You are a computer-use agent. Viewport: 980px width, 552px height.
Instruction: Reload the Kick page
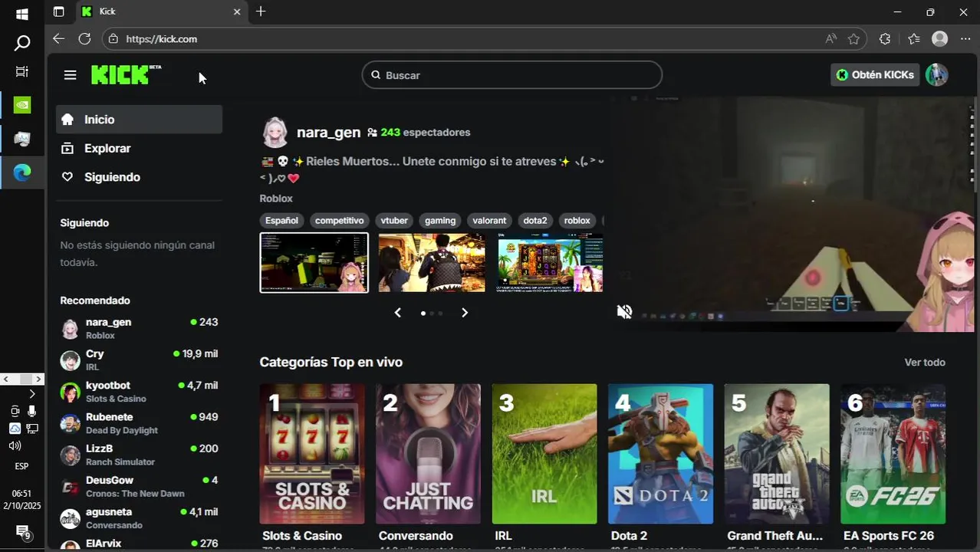[x=84, y=38]
